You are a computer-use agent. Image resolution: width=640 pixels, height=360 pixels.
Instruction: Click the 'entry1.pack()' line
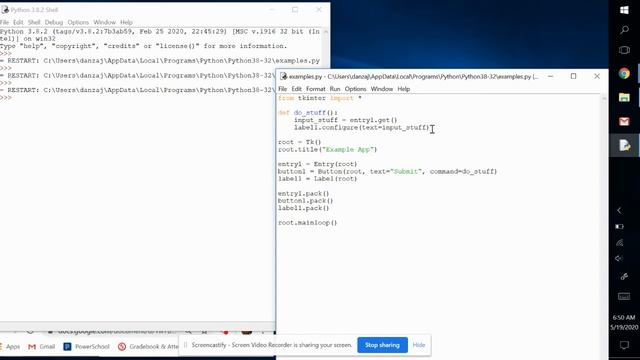[303, 193]
